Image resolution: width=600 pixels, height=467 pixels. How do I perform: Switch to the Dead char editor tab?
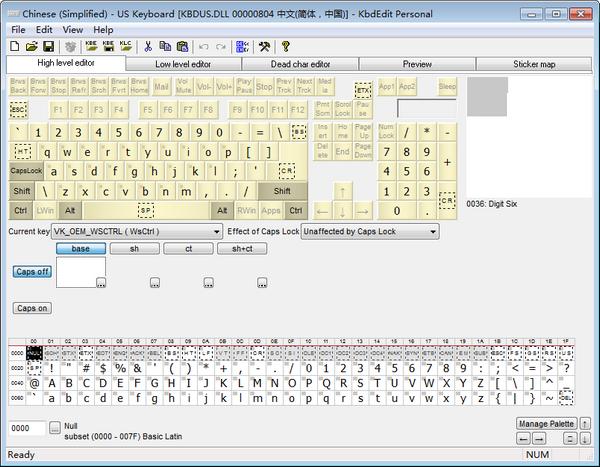[x=300, y=64]
